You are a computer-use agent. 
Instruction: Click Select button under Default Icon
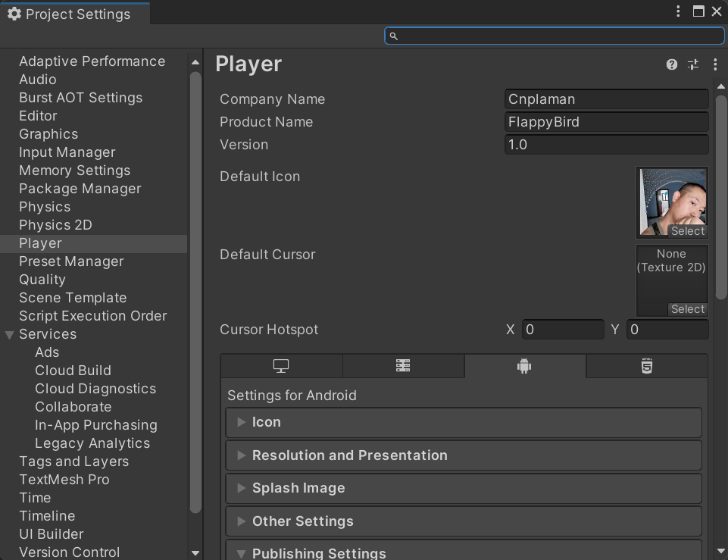tap(688, 231)
